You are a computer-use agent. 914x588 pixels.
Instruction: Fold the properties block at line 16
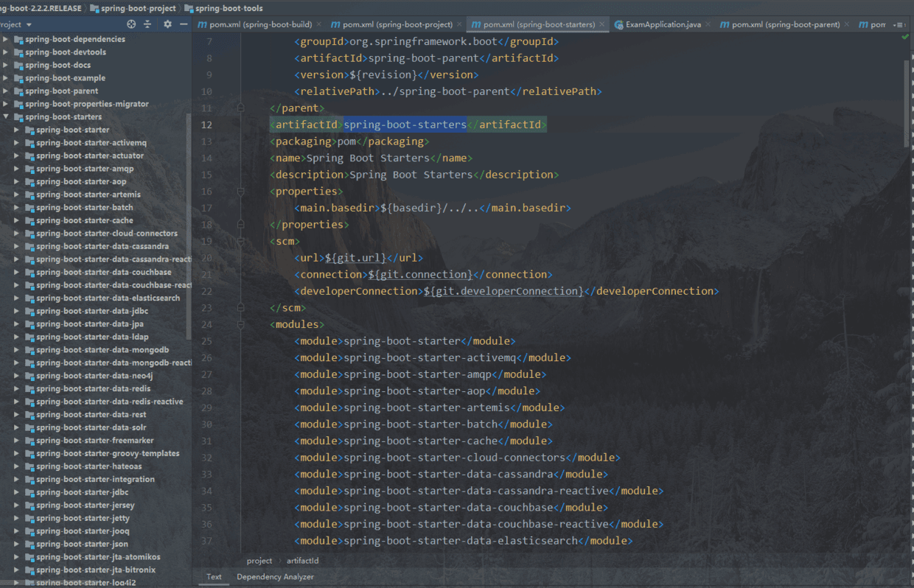click(x=240, y=192)
